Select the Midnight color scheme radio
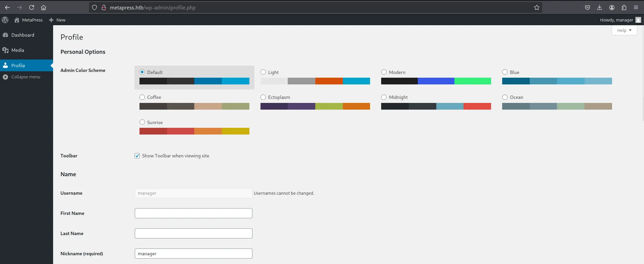This screenshot has height=264, width=644. point(384,97)
